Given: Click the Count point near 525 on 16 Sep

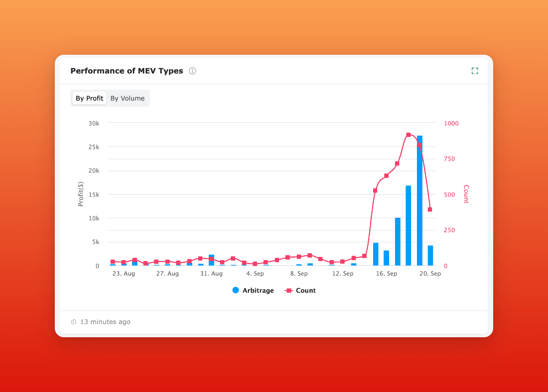Looking at the screenshot, I should point(375,190).
